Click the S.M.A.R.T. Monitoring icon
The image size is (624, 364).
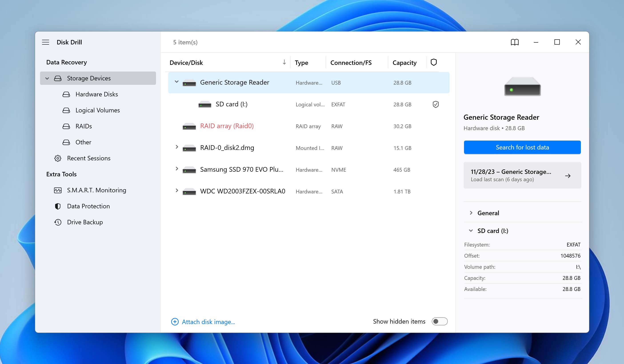click(x=58, y=190)
